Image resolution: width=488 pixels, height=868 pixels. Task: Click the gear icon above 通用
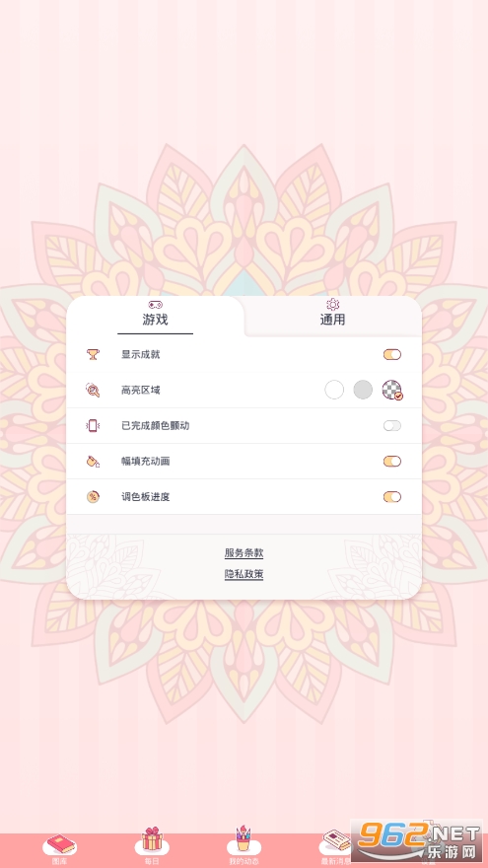click(x=332, y=305)
